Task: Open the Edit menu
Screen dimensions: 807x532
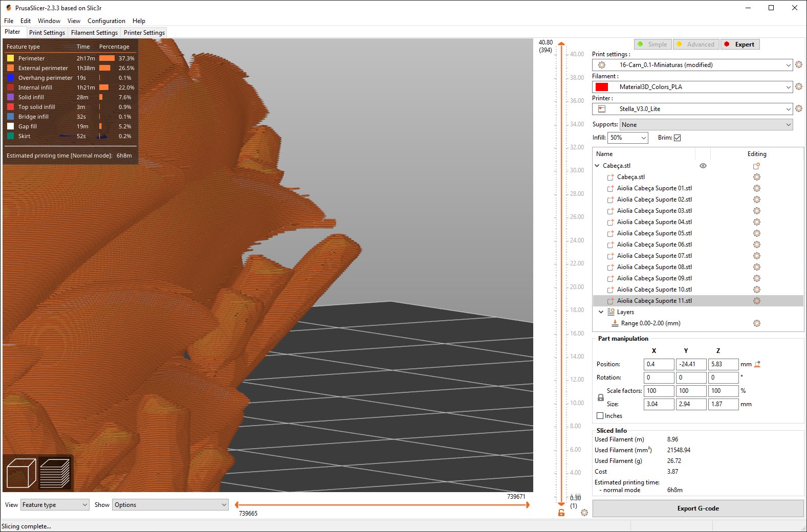Action: (26, 21)
